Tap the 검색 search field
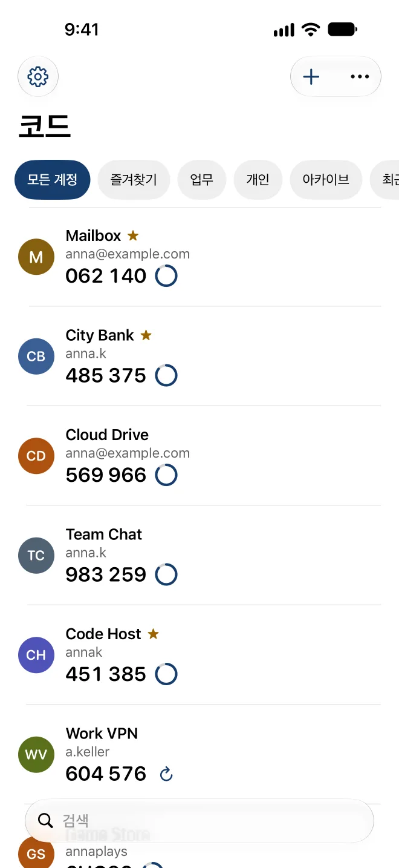399x868 pixels. (199, 821)
